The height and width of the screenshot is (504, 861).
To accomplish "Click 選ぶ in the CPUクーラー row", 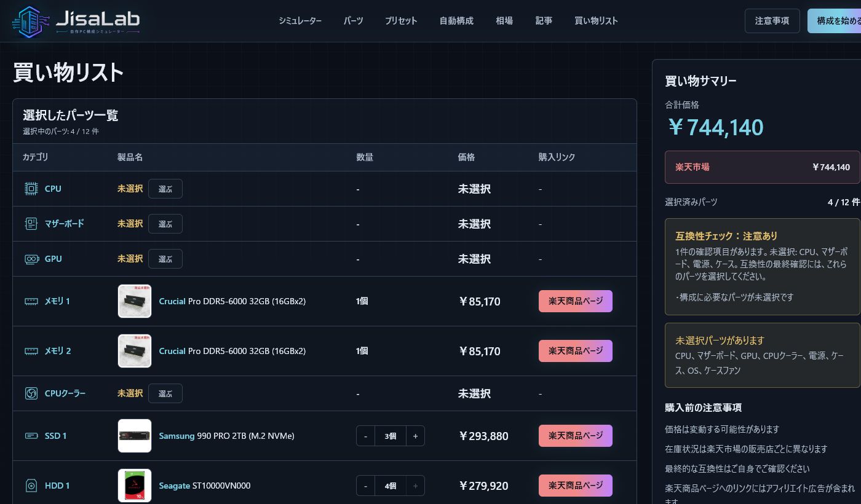I will [165, 393].
